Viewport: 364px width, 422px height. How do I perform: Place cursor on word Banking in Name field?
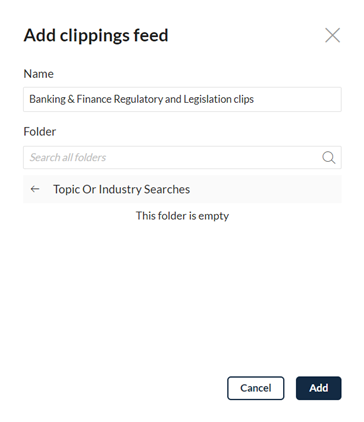pyautogui.click(x=48, y=99)
